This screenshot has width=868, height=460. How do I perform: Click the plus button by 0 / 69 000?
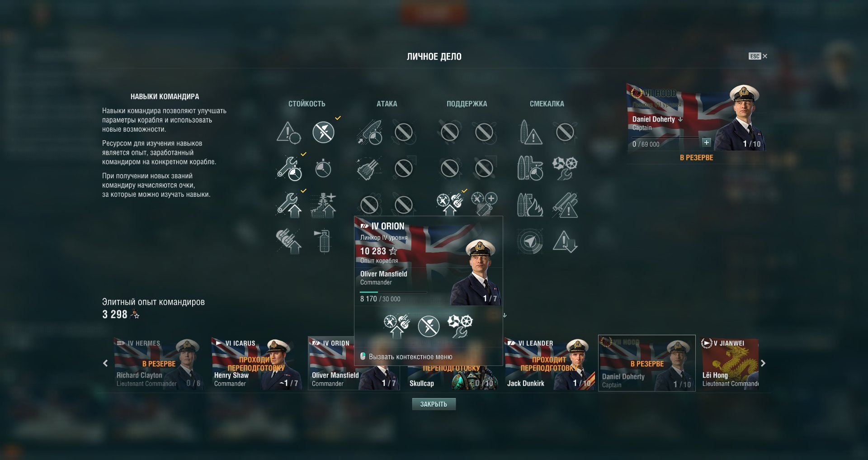[x=706, y=142]
